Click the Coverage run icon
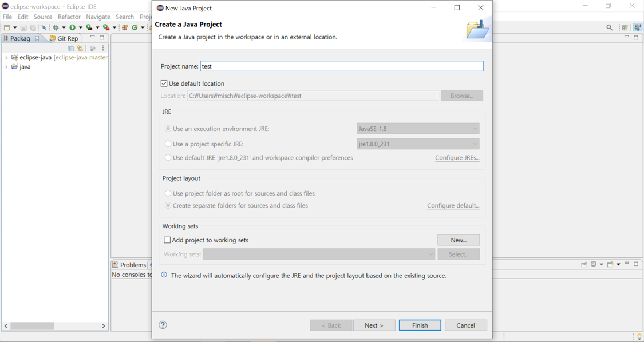This screenshot has width=644, height=342. pyautogui.click(x=89, y=27)
